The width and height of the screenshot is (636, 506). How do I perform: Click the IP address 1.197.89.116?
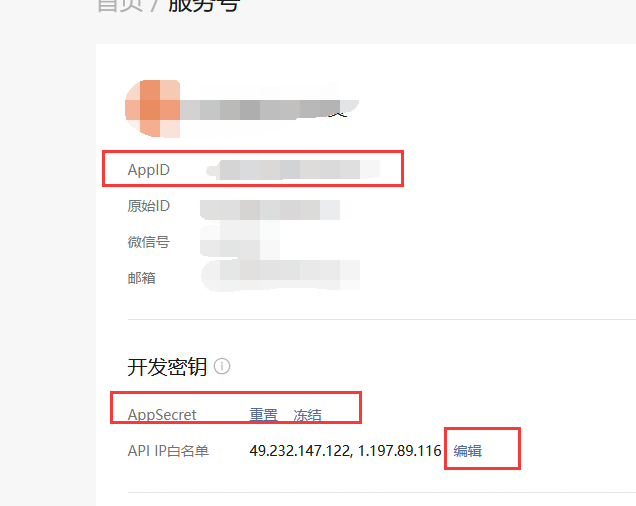398,451
